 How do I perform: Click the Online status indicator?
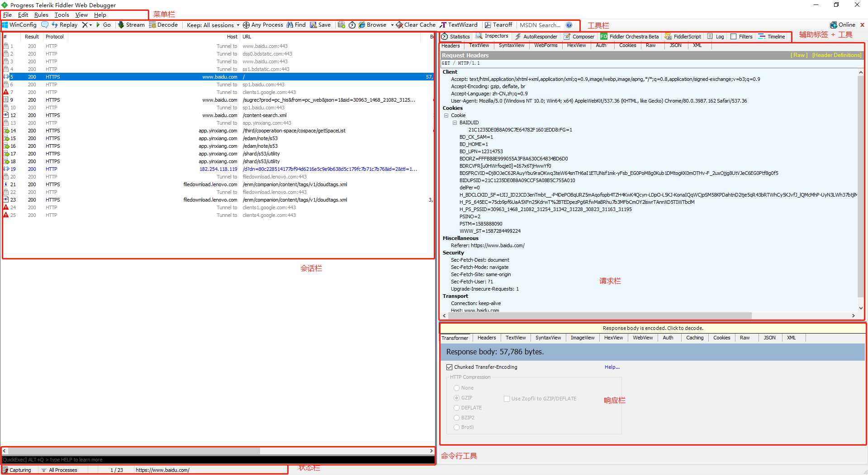pos(843,25)
